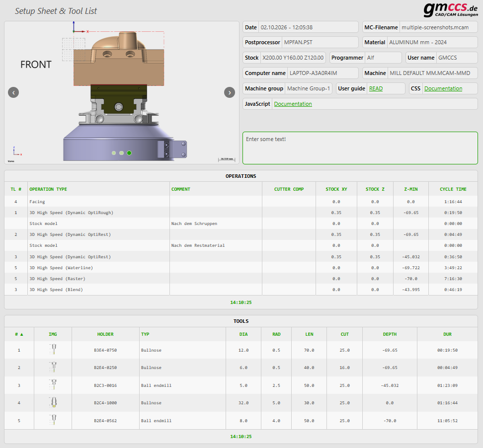The image size is (483, 448).
Task: Click the FRONT view setup image
Action: [x=122, y=93]
